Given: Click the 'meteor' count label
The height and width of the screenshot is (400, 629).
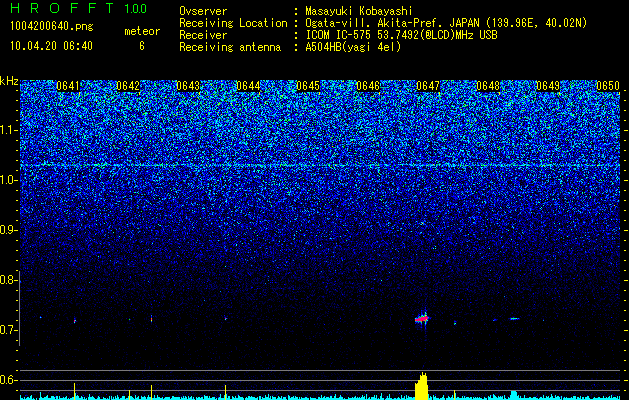Looking at the screenshot, I should click(x=142, y=31).
